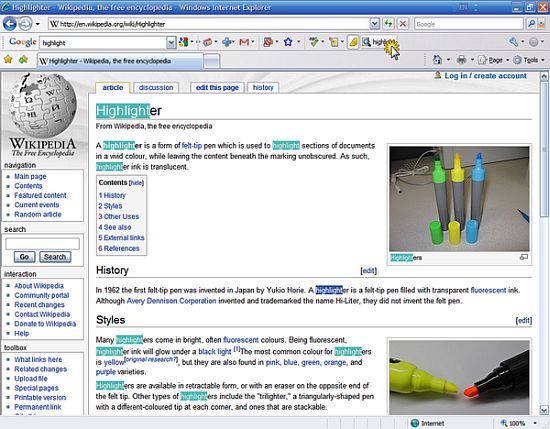Open the Page menu dropdown
Viewport: 550px width, 429px height.
click(x=494, y=60)
